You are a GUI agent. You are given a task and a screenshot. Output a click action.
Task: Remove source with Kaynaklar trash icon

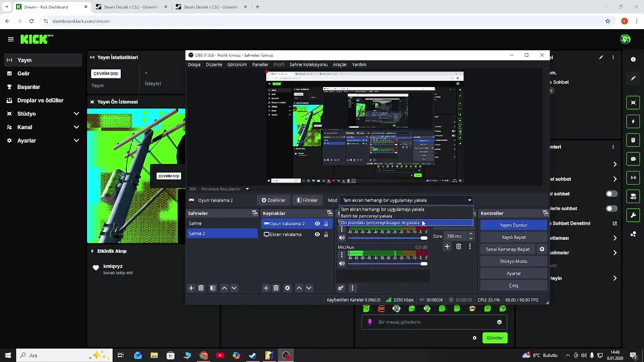pyautogui.click(x=276, y=288)
